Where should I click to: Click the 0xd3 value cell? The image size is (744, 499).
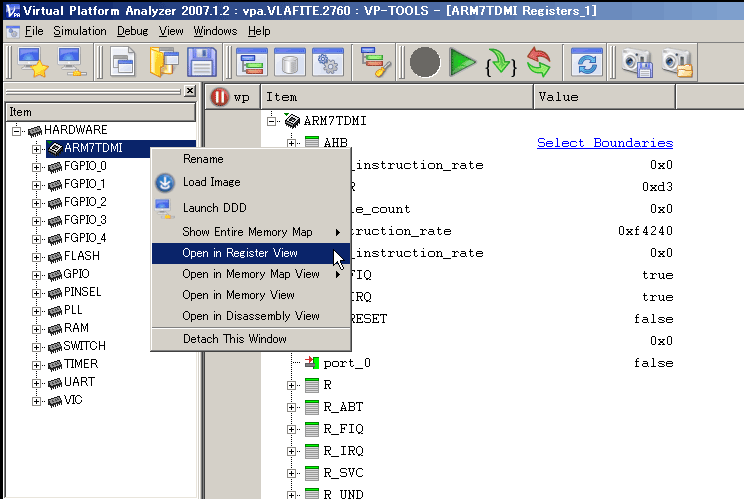pos(657,187)
